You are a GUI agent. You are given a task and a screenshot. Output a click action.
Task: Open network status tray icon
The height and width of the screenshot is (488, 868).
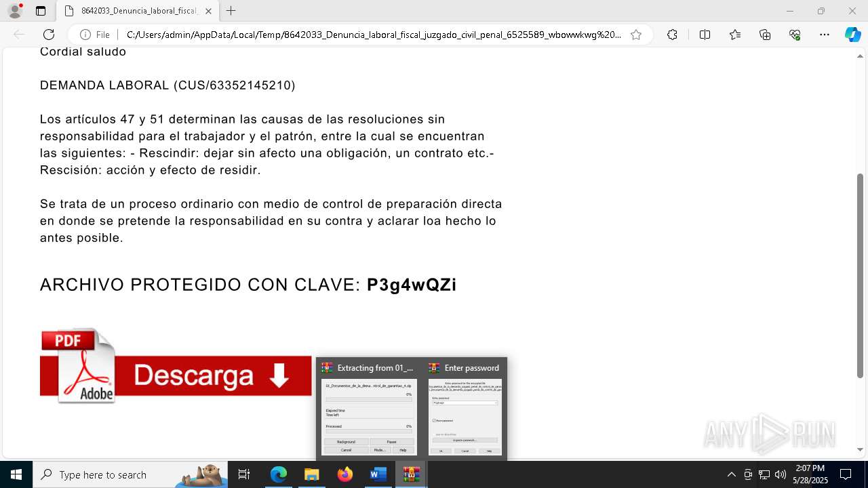(x=764, y=474)
